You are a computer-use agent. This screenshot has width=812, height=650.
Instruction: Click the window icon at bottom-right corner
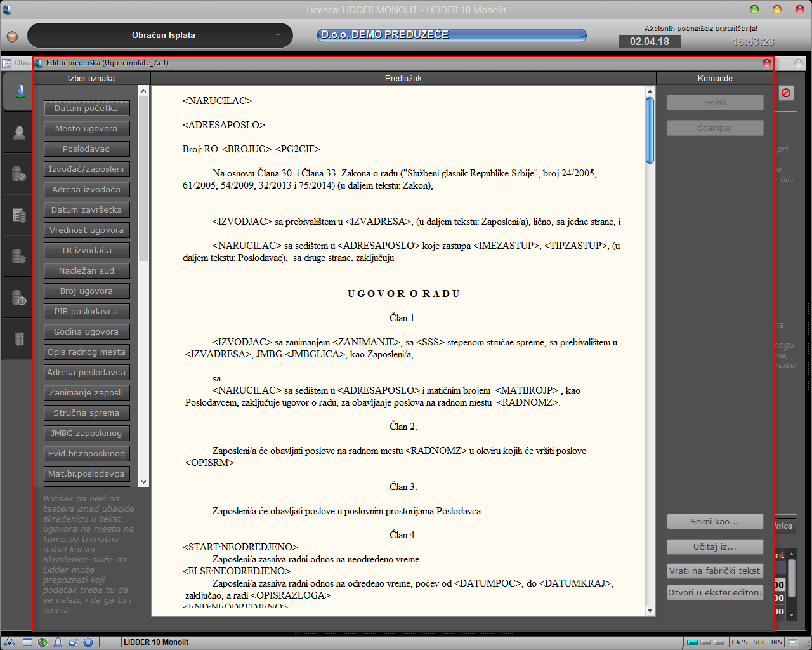tap(792, 642)
